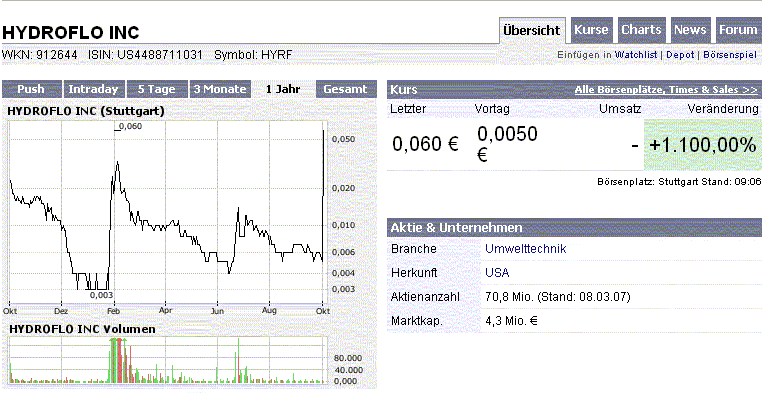Image resolution: width=775 pixels, height=407 pixels.
Task: Click the Umsatz column header
Action: click(620, 109)
